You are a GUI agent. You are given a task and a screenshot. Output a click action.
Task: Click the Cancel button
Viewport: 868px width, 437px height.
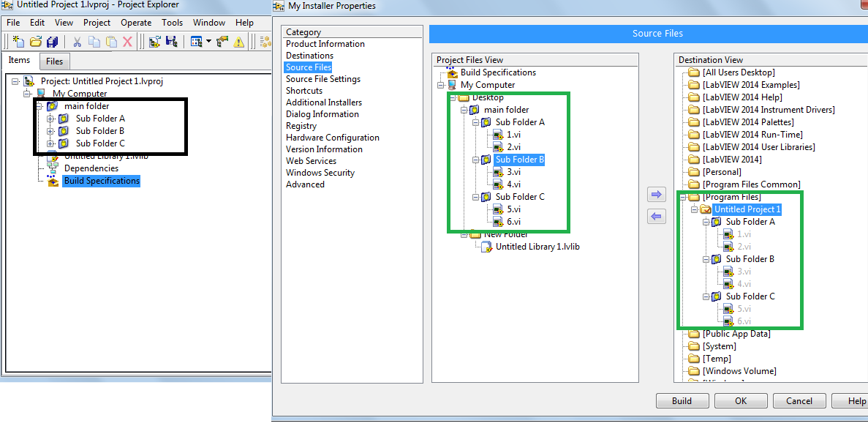[799, 401]
